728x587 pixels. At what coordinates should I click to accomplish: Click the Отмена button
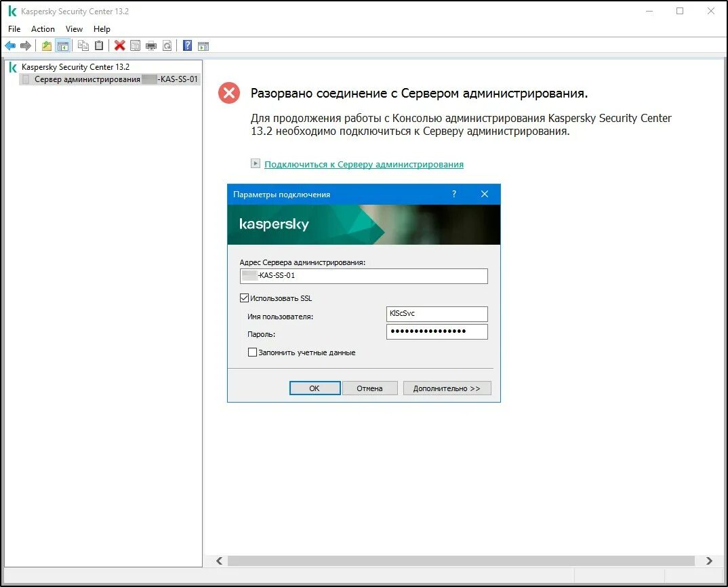click(369, 388)
